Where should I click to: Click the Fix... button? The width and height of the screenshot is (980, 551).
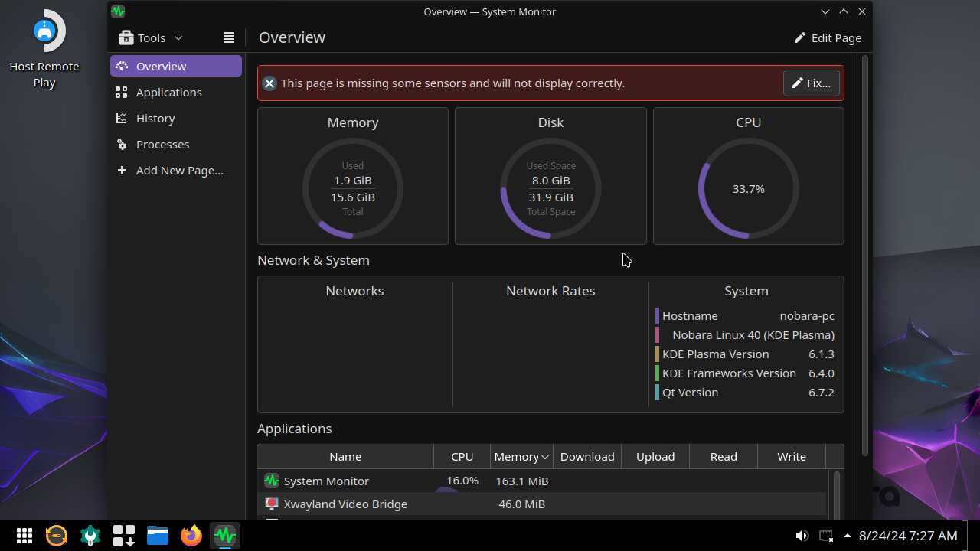coord(812,83)
